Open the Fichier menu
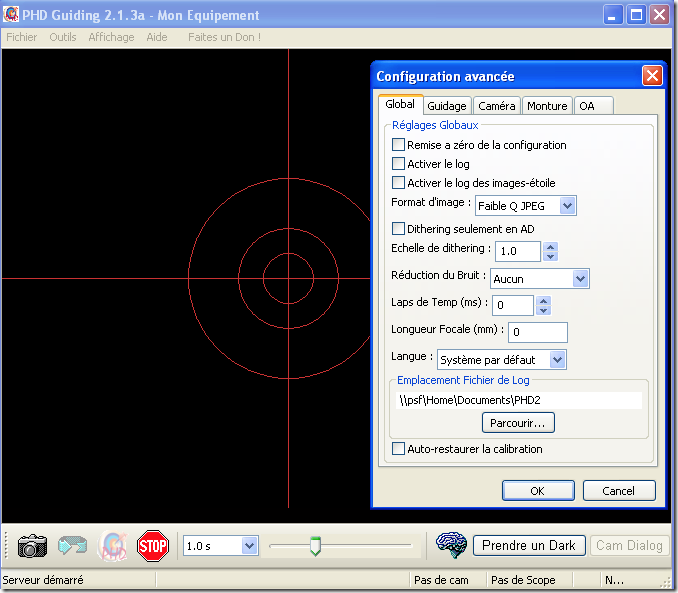 tap(22, 37)
